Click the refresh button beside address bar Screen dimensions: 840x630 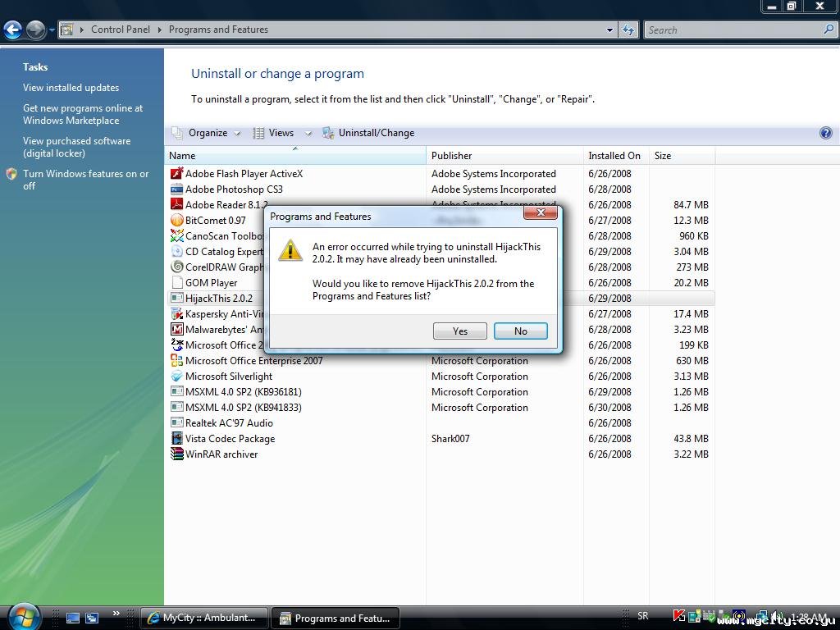click(x=628, y=30)
